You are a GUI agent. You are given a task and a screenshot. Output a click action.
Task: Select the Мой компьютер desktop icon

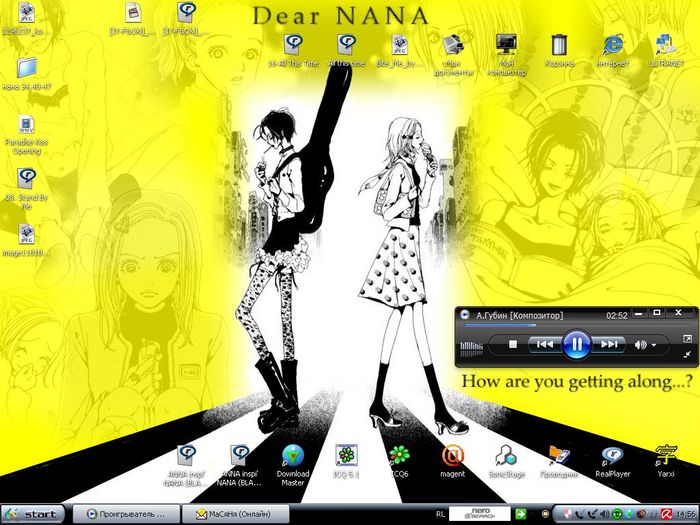tap(506, 55)
